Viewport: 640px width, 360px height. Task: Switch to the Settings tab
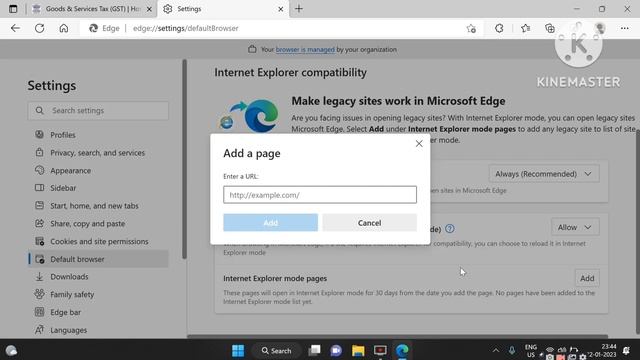click(223, 9)
